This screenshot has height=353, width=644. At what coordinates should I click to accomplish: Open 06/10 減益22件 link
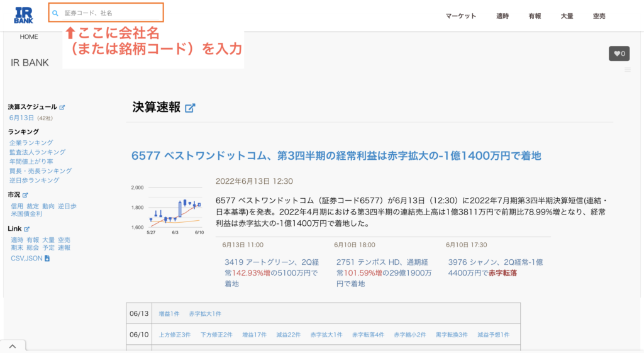(x=288, y=335)
